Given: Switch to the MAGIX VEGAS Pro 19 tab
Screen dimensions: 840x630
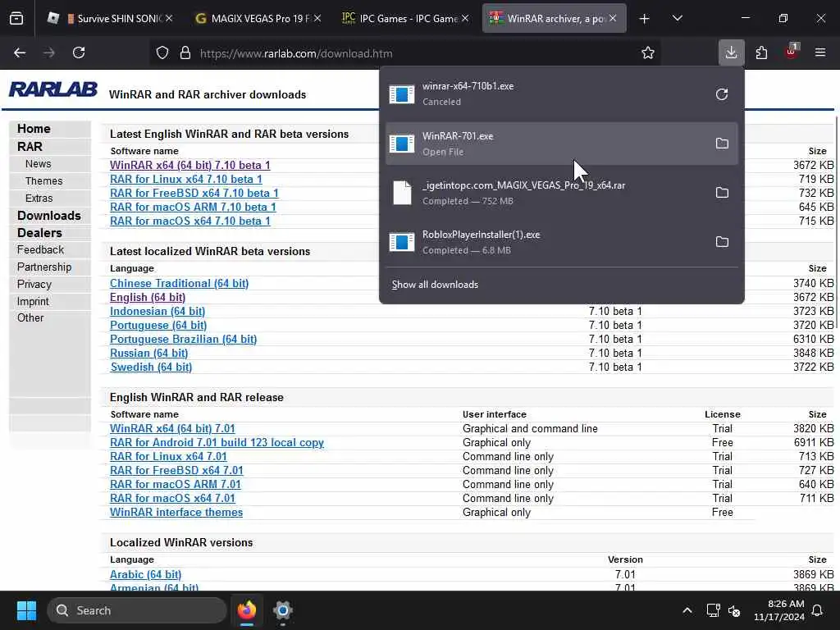Looking at the screenshot, I should (258, 18).
